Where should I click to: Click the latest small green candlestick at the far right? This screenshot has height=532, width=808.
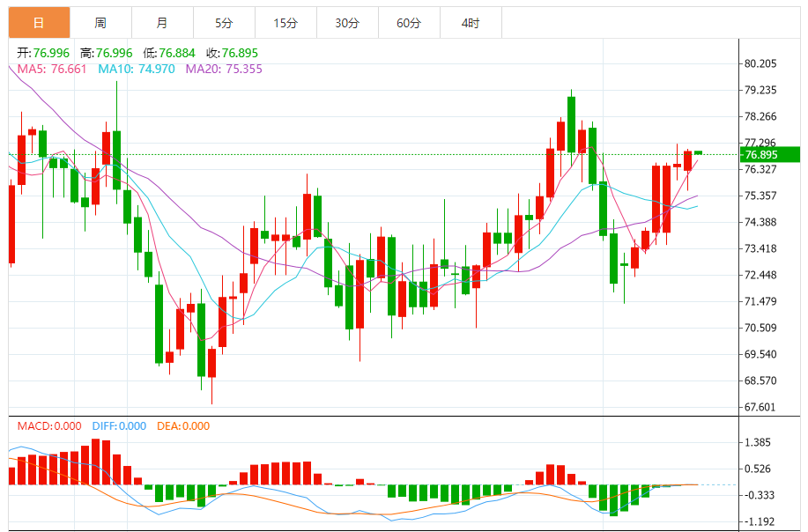tap(698, 152)
